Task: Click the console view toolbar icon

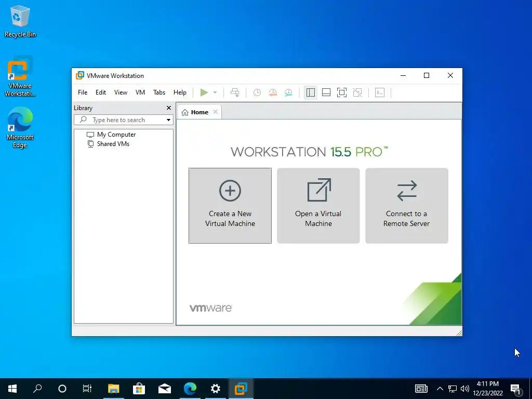Action: pyautogui.click(x=380, y=92)
